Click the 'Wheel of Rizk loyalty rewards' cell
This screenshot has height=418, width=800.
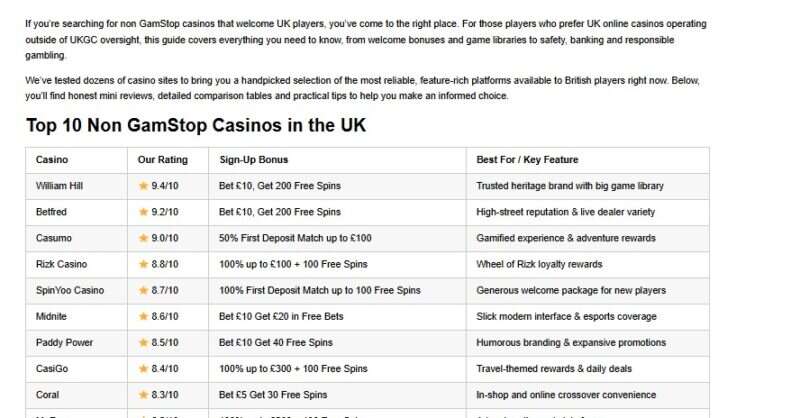tap(539, 264)
